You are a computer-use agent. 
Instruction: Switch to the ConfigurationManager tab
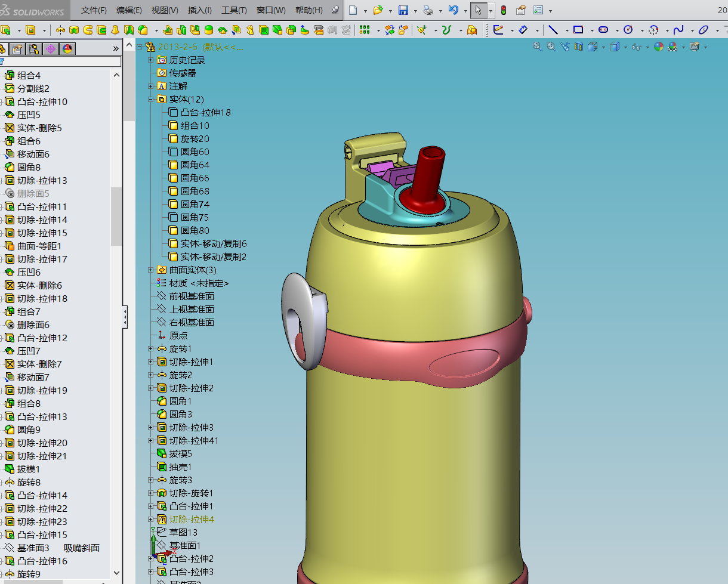34,49
